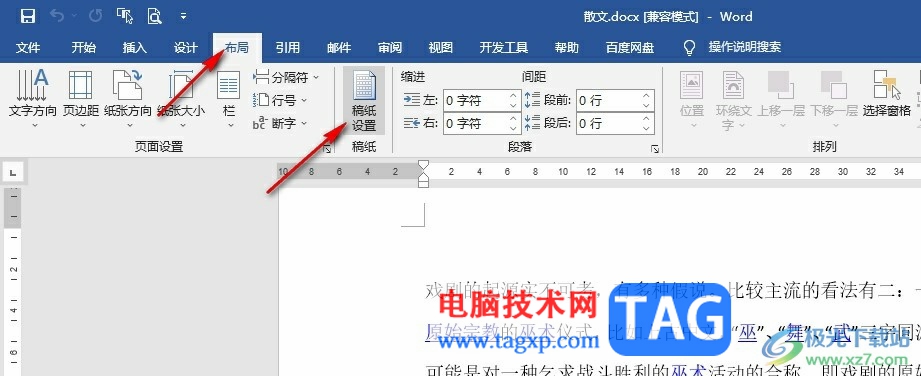Open the 段落 dialog launcher
The image size is (921, 376).
[x=655, y=149]
